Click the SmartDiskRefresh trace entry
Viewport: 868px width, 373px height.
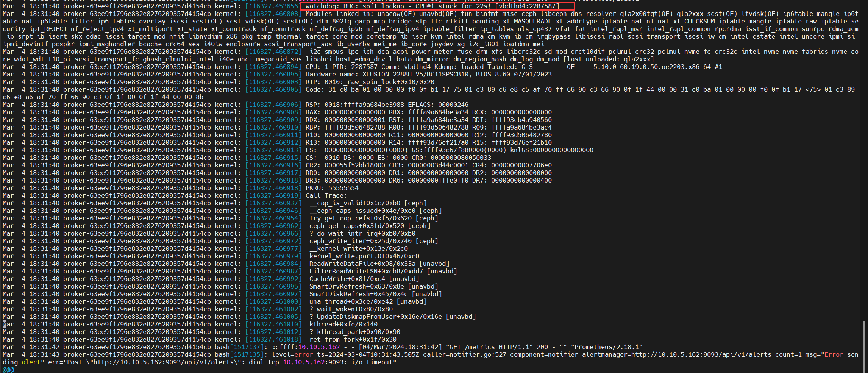click(375, 294)
